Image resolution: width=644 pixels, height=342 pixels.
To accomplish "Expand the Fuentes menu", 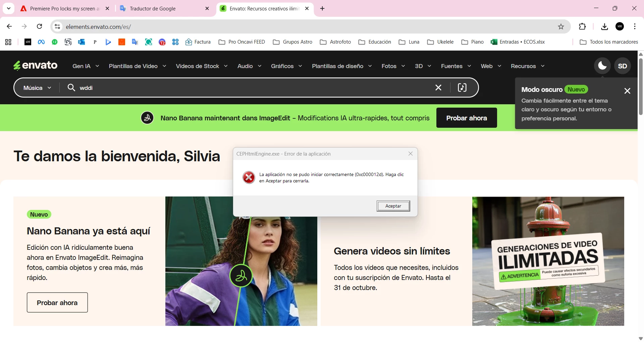I will (x=456, y=66).
